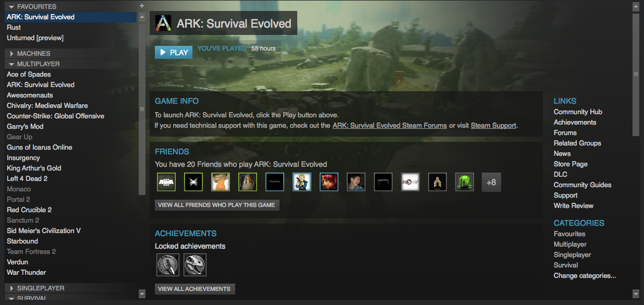
Task: Open the Related Groups link
Action: [577, 143]
